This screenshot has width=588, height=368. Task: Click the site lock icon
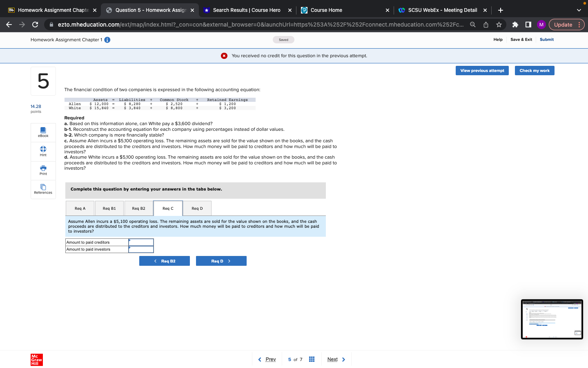tap(51, 25)
